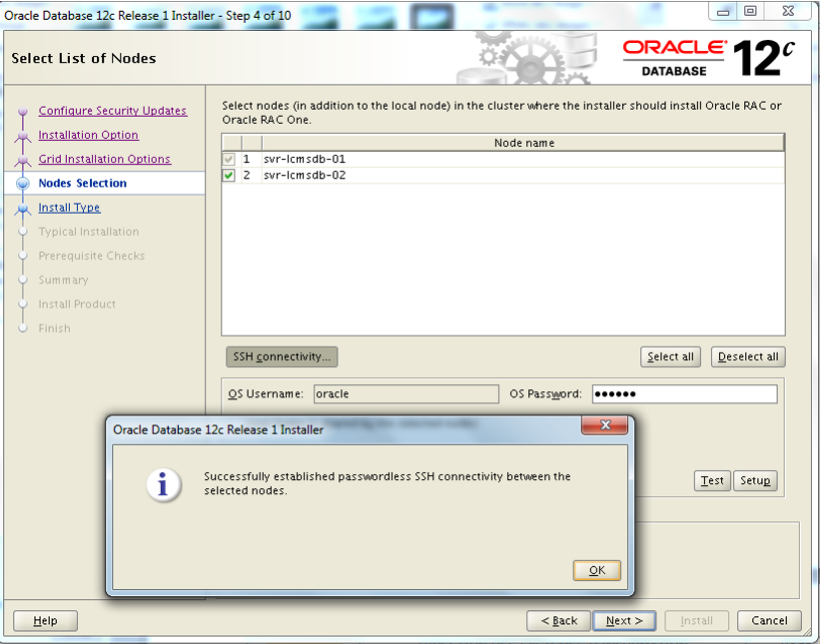Viewport: 820px width, 644px height.
Task: Open Configure Security Updates step
Action: (113, 111)
